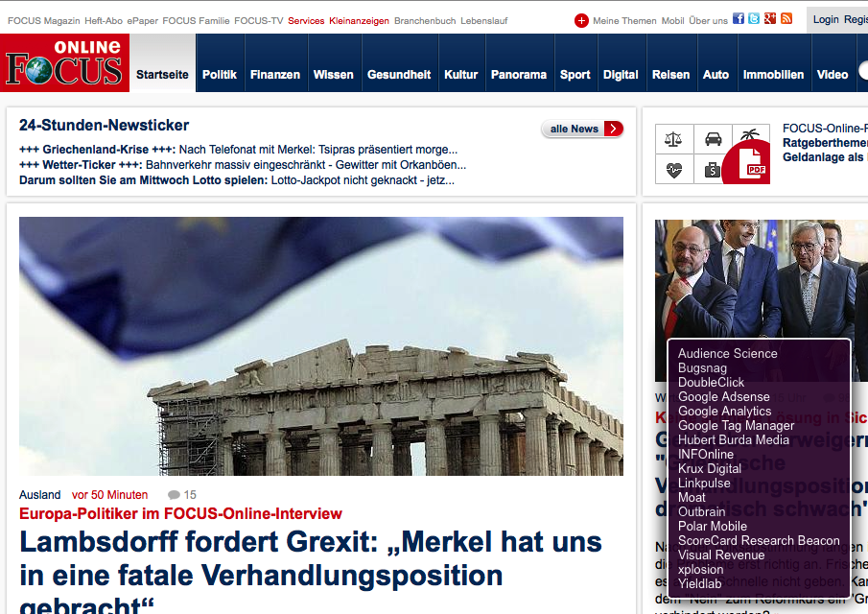868x614 pixels.
Task: Select Krux Digital in tracker list
Action: (710, 469)
